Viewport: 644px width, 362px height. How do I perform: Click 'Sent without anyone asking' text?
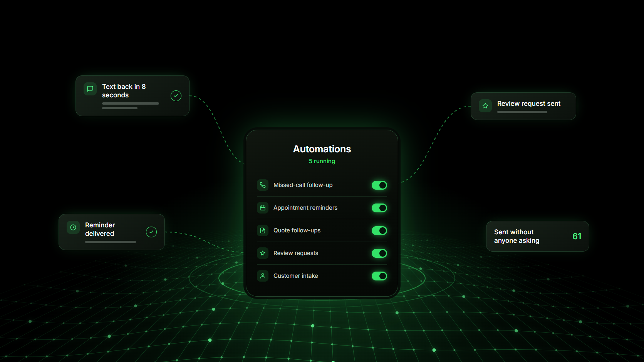(517, 236)
